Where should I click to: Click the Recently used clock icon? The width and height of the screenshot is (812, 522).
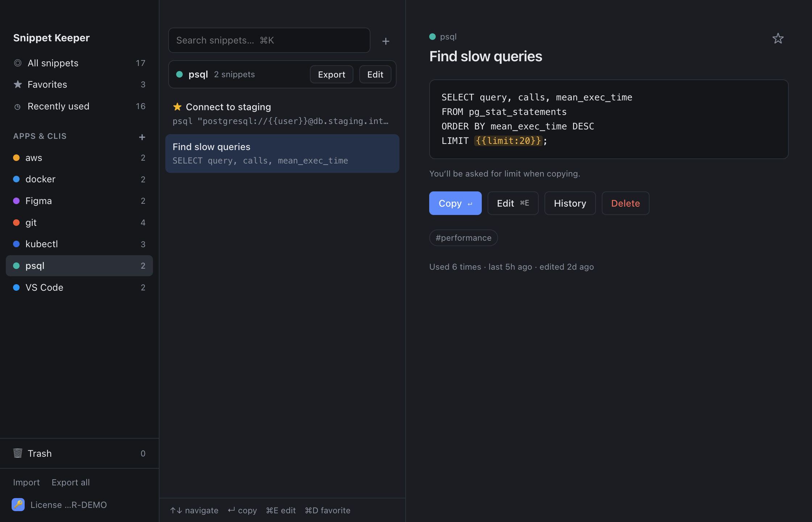click(x=17, y=107)
